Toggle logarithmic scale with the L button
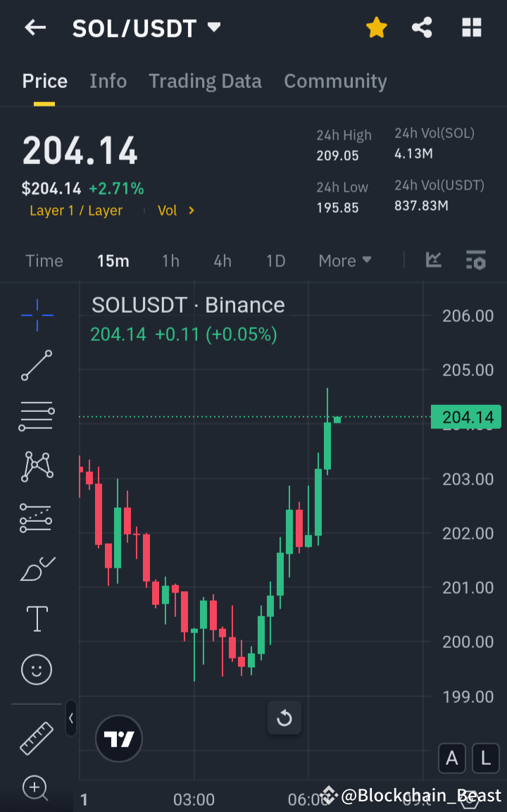 point(485,758)
